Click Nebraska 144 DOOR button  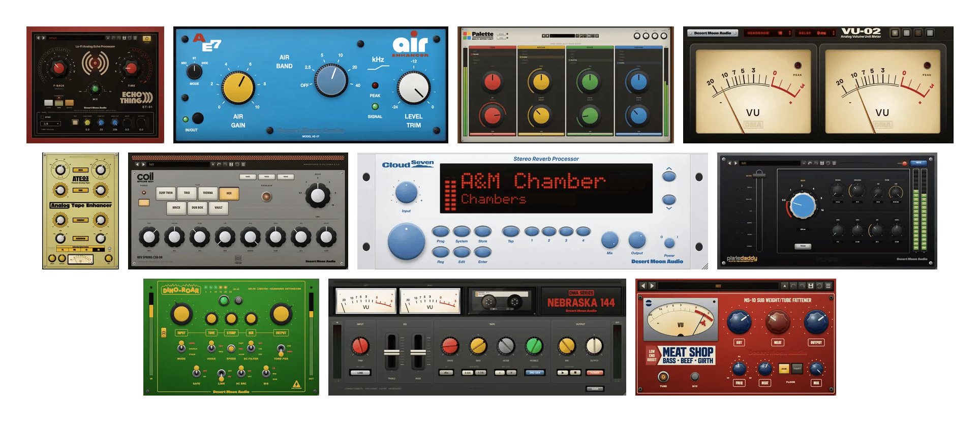coord(595,389)
